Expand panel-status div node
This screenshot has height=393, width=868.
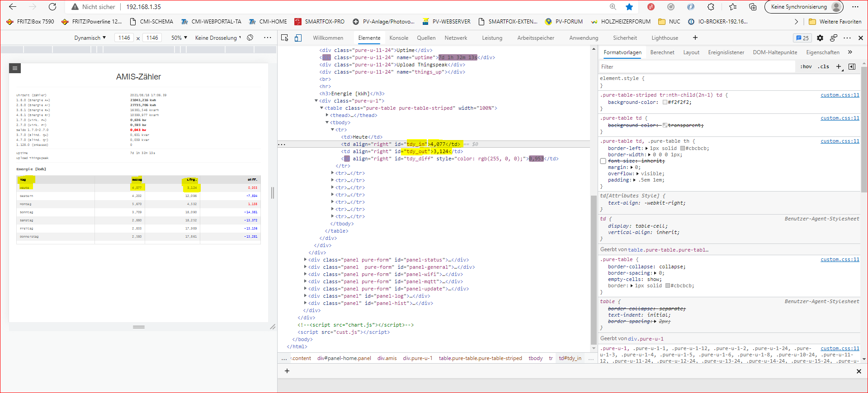[305, 260]
